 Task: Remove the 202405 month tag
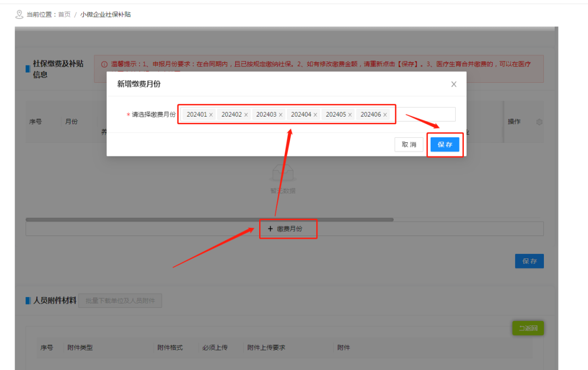click(x=350, y=115)
